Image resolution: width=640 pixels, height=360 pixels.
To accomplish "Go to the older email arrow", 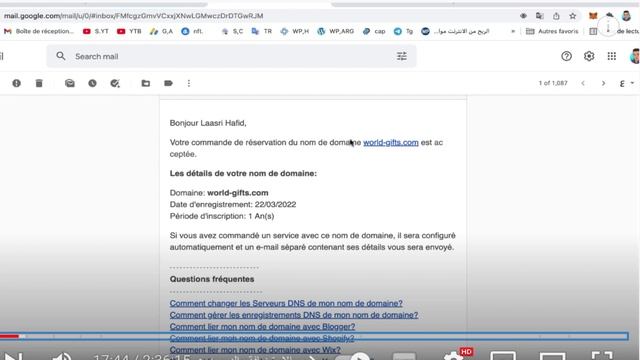I will click(603, 83).
